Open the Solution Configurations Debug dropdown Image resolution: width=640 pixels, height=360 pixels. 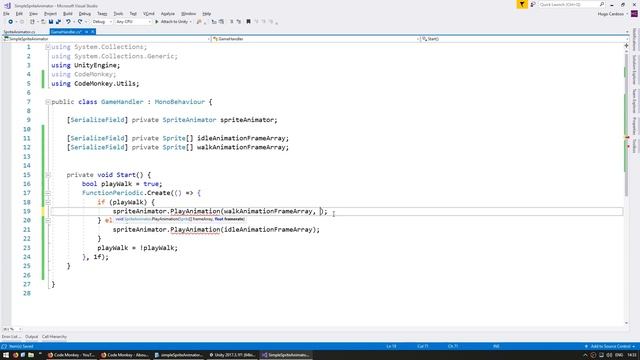pyautogui.click(x=102, y=22)
